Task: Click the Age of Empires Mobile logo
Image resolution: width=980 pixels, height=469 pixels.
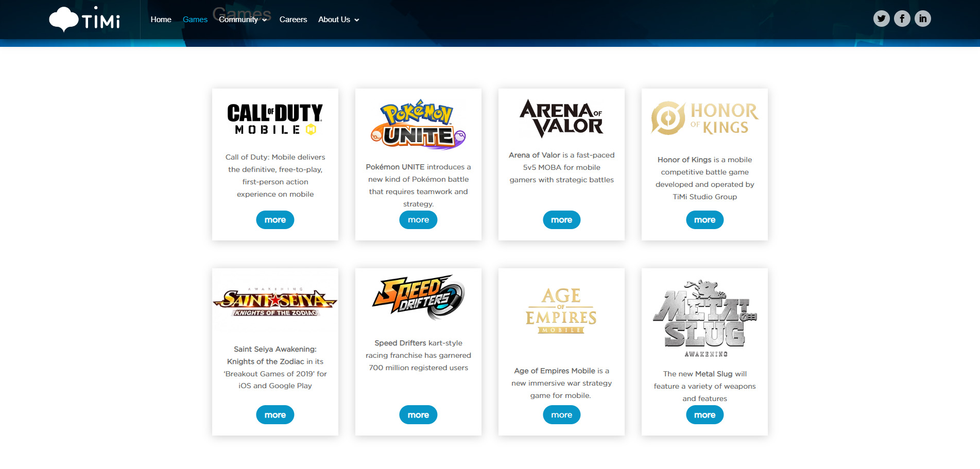Action: point(561,310)
